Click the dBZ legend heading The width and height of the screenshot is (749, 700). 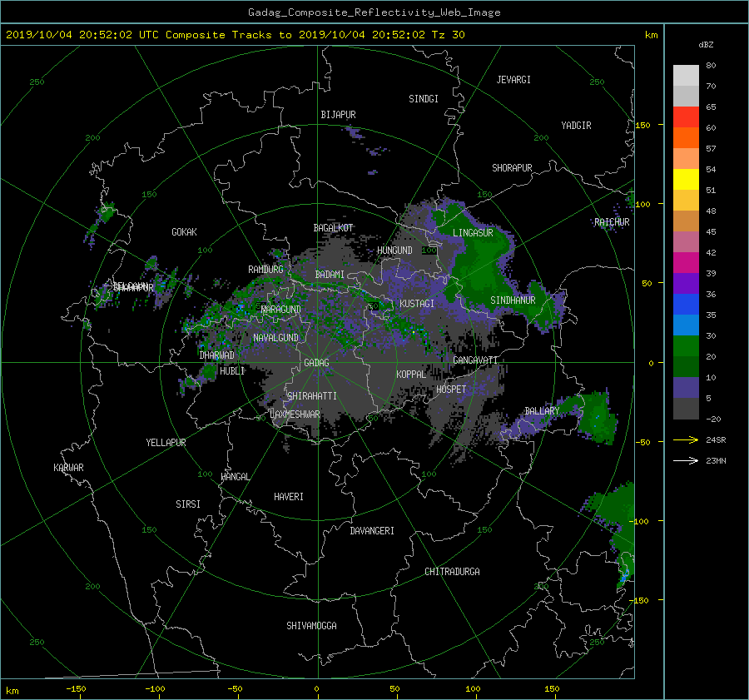(x=706, y=44)
